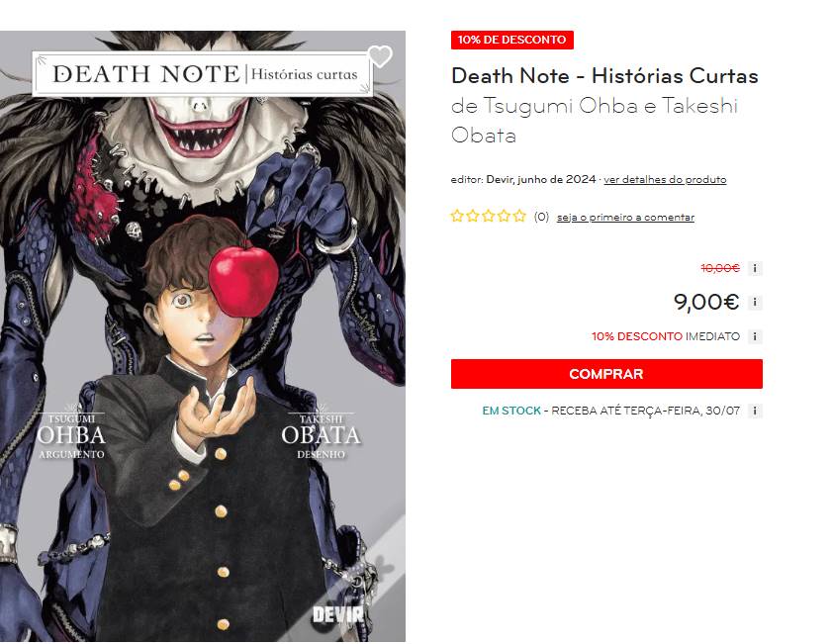This screenshot has height=644, width=832.
Task: Click the fifth rating star
Action: pos(519,216)
